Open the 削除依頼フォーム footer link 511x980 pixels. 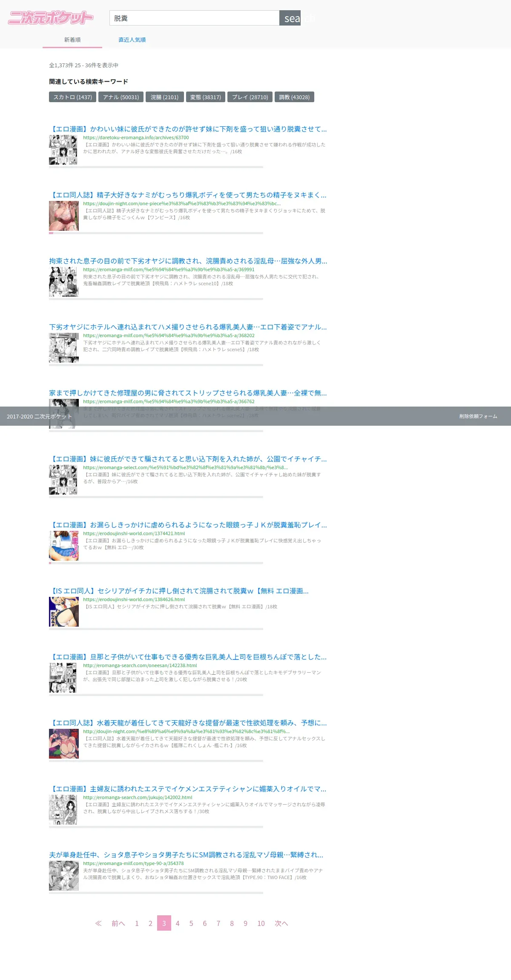coord(478,416)
